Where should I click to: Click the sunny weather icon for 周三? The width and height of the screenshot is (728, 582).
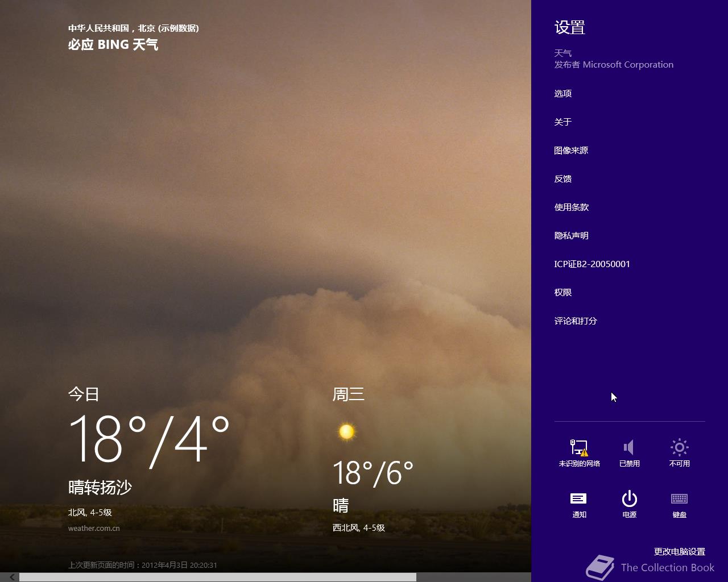[346, 432]
